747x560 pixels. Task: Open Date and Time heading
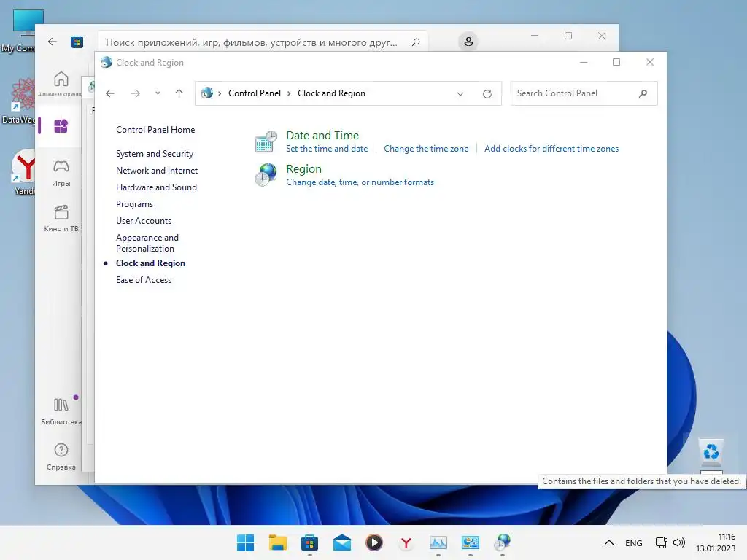tap(322, 135)
